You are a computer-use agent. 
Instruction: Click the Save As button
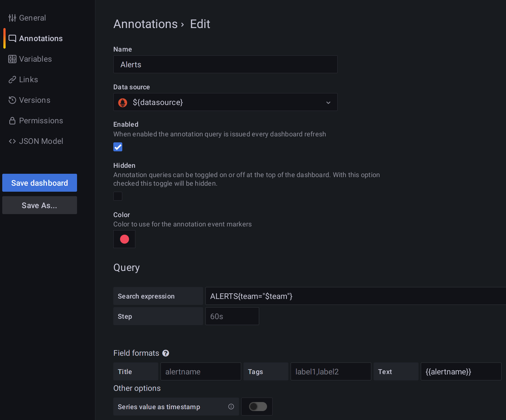click(39, 205)
